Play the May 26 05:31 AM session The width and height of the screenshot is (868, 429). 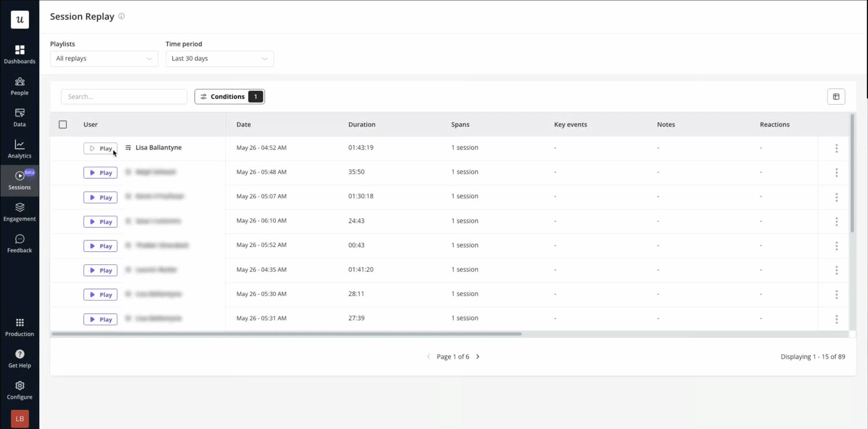pyautogui.click(x=100, y=320)
